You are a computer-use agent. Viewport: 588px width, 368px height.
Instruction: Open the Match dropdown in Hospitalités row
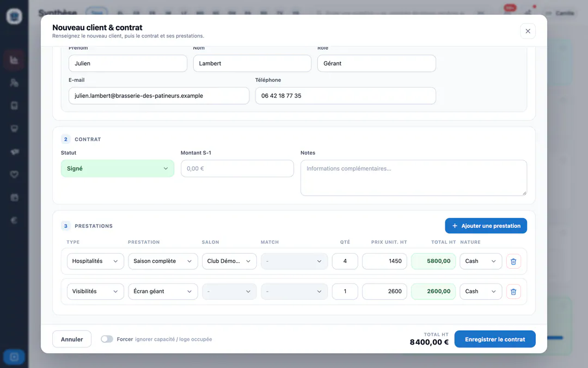pyautogui.click(x=294, y=261)
